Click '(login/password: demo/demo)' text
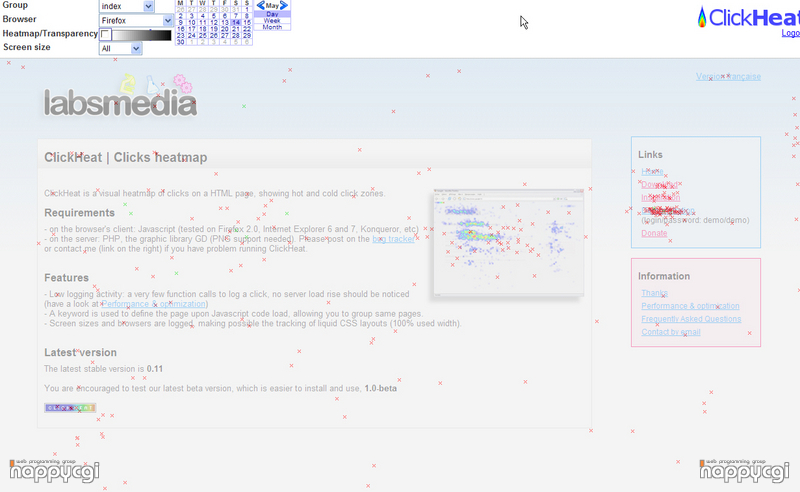 695,220
